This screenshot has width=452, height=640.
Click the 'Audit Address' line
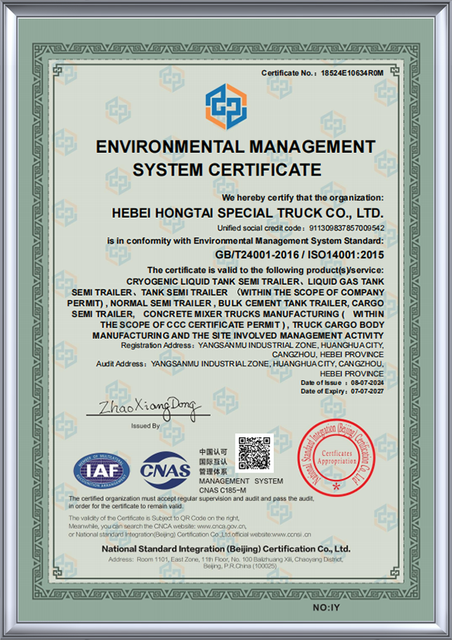pyautogui.click(x=240, y=364)
